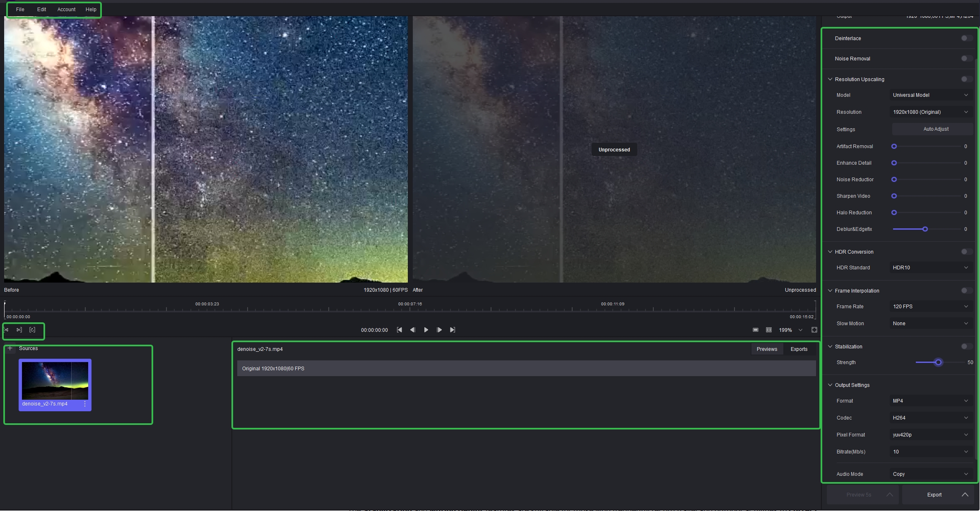Enable the Noise Removal toggle
Image resolution: width=980 pixels, height=511 pixels.
tap(966, 58)
